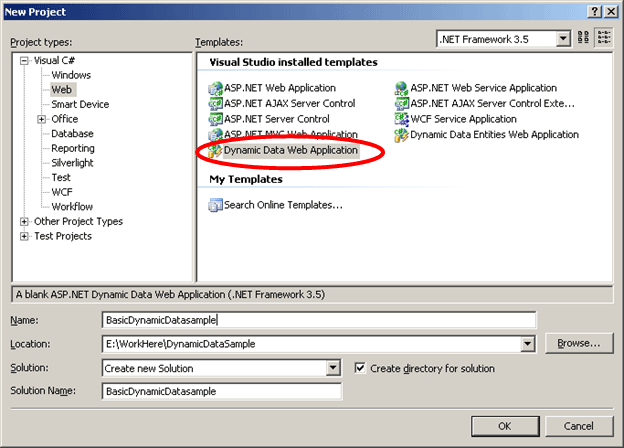Image resolution: width=624 pixels, height=448 pixels.
Task: Click the Search Online Templates icon
Action: click(x=216, y=205)
